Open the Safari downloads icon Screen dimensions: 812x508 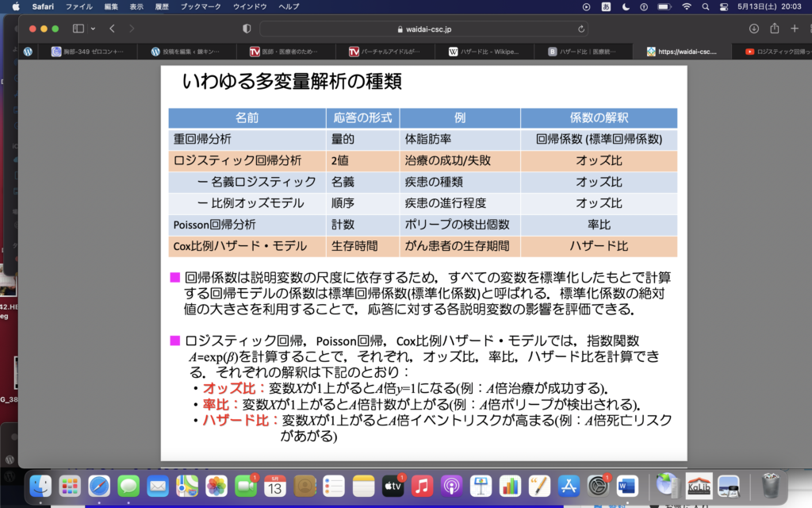(753, 29)
